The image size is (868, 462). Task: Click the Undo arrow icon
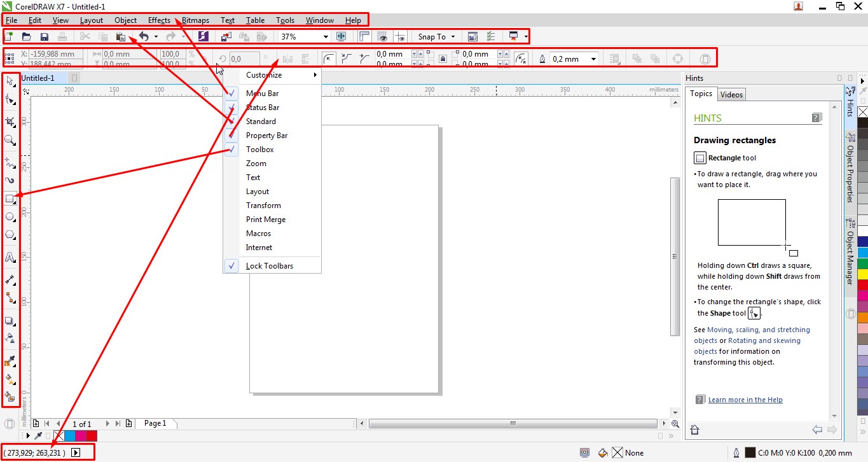(x=145, y=36)
